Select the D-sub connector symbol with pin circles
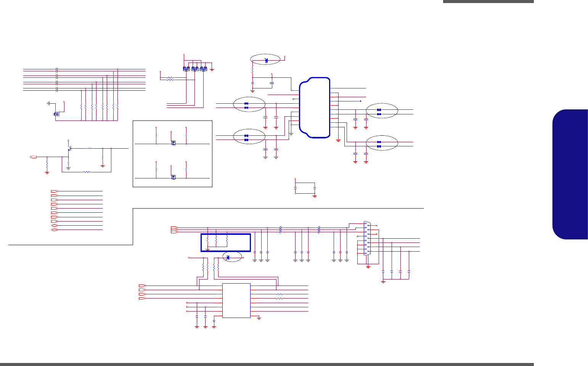 pos(367,238)
